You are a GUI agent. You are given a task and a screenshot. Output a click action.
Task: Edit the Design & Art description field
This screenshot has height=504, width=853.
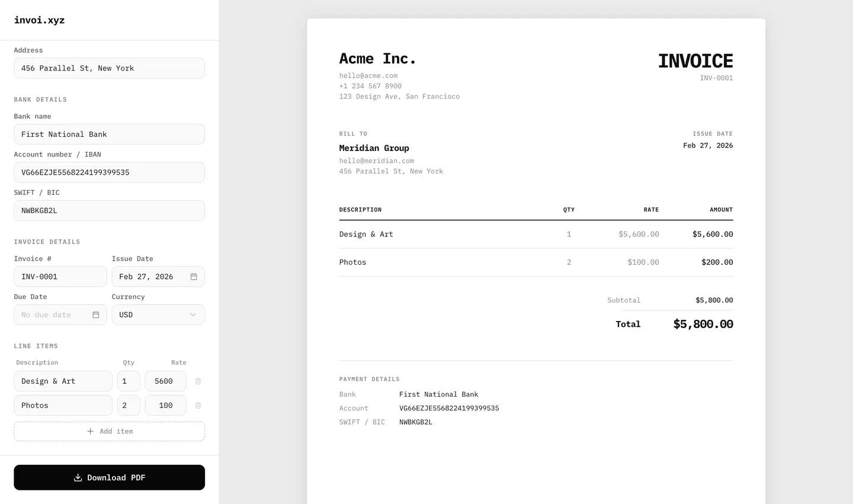coord(63,381)
